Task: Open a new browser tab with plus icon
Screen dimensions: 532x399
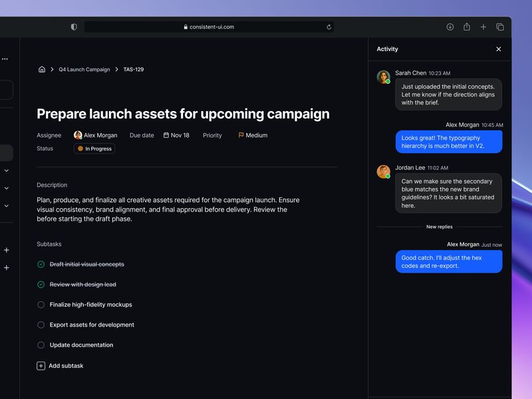Action: click(x=483, y=27)
